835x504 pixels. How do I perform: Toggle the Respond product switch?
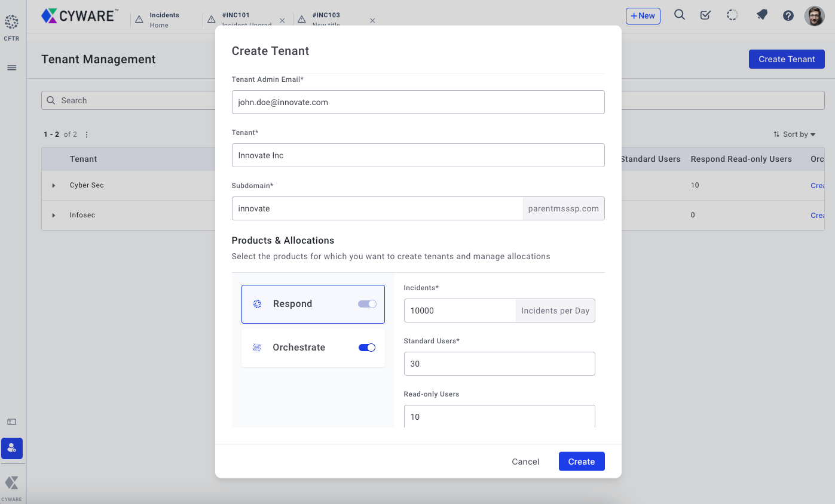point(367,304)
